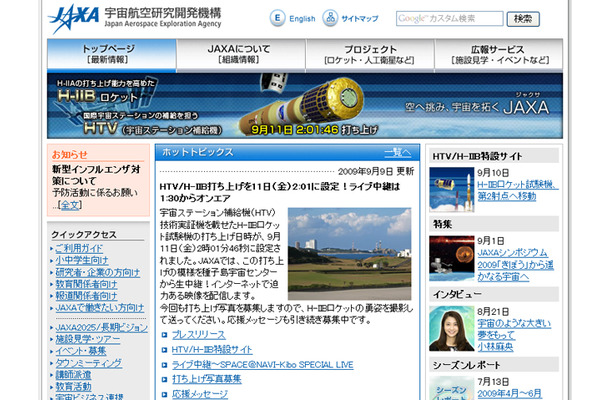Click bullet icon beside 応援メッセージ

point(164,394)
